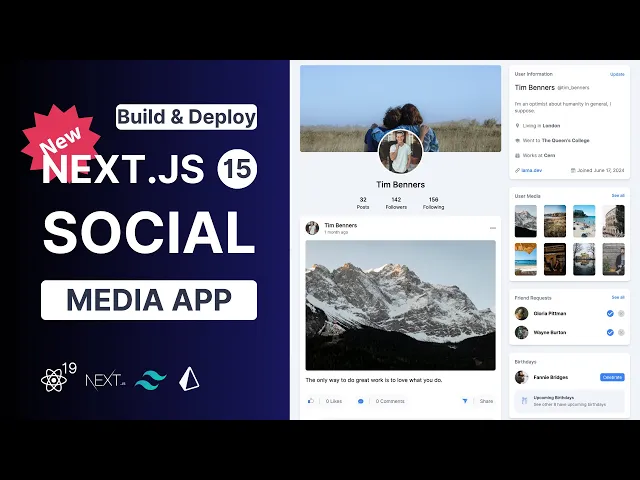Click the 156 Following stat
This screenshot has height=480, width=640.
[433, 203]
